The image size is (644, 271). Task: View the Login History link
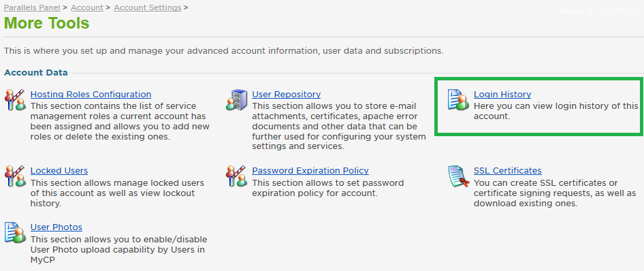502,95
